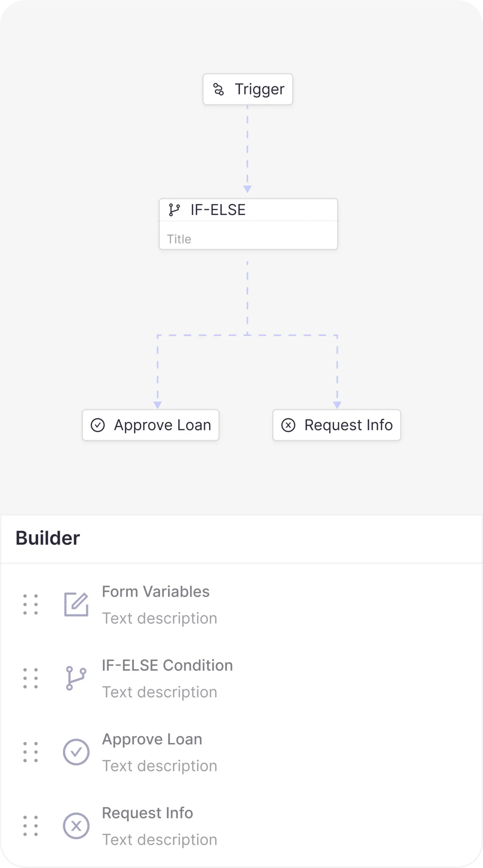The height and width of the screenshot is (868, 483).
Task: Grab the drag handle beside Request Info item
Action: (x=30, y=826)
